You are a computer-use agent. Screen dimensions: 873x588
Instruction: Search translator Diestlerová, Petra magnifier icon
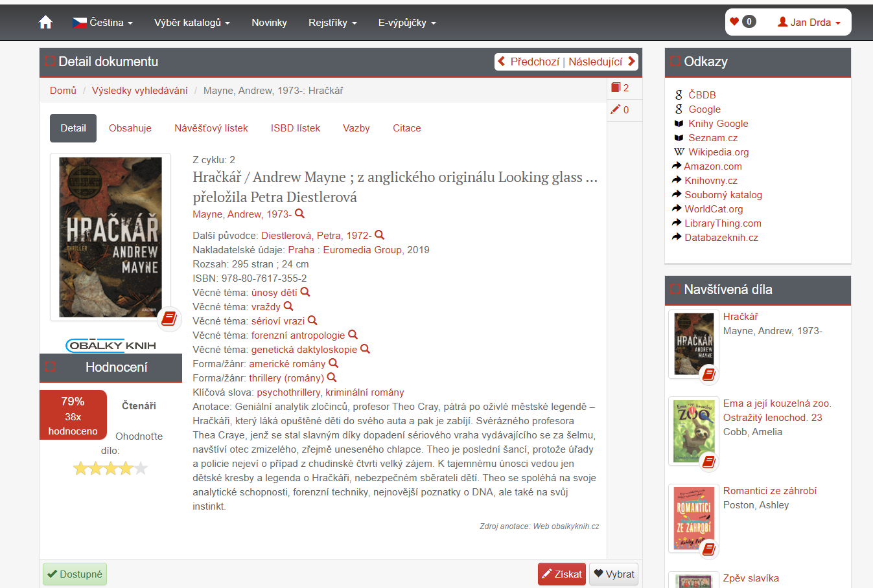380,235
